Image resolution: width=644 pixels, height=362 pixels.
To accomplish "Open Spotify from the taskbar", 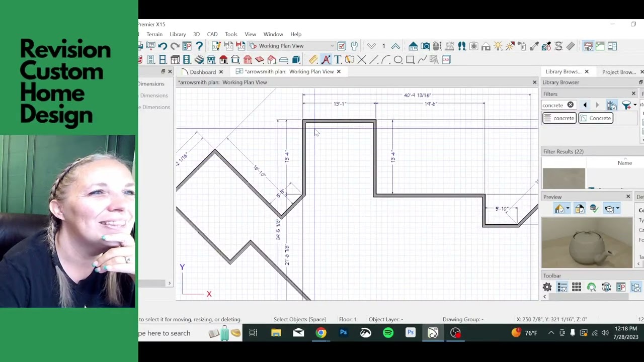I will pos(388,333).
